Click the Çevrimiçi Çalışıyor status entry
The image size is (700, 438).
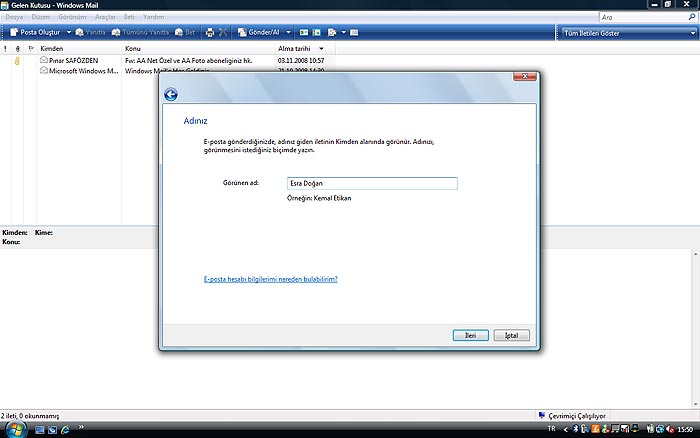(x=572, y=416)
